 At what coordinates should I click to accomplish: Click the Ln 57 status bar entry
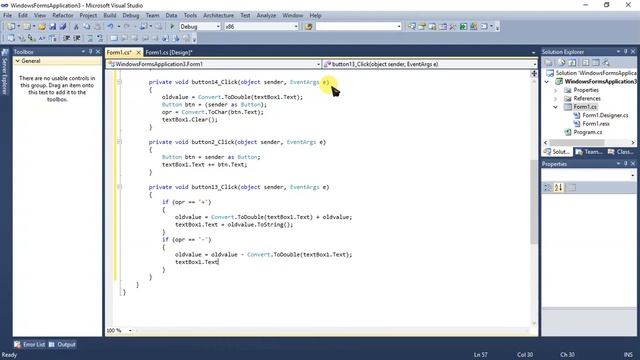click(x=481, y=355)
